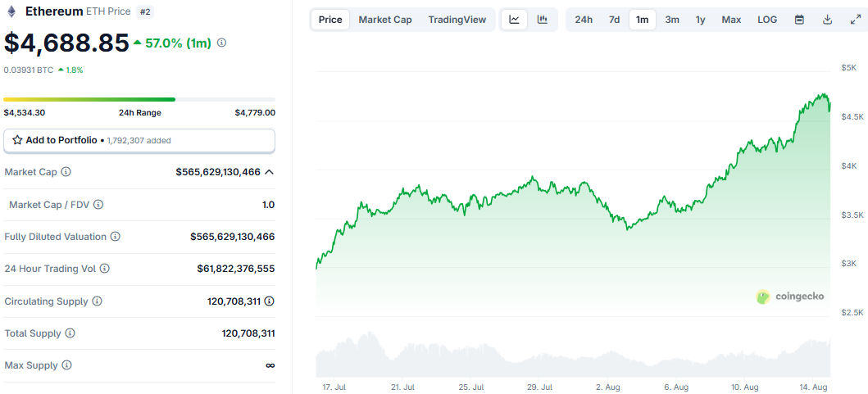Click the 24 Hour Trading Vol info icon

(x=105, y=269)
